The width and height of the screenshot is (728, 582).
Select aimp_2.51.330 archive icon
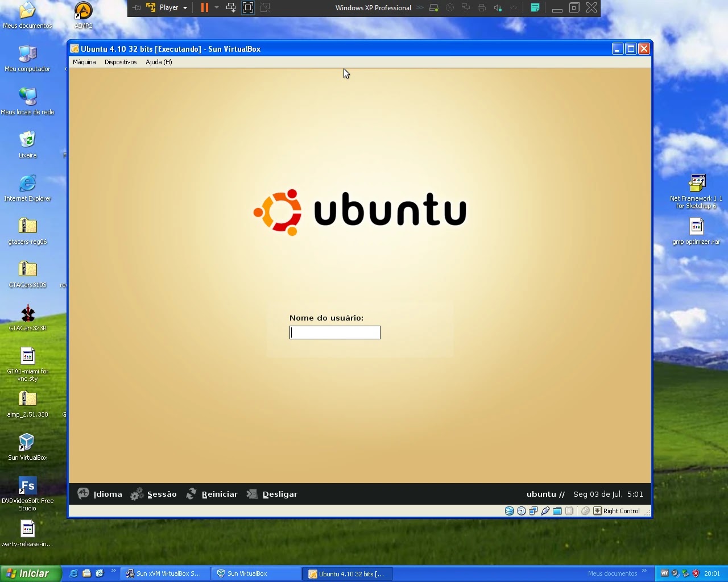tap(27, 404)
